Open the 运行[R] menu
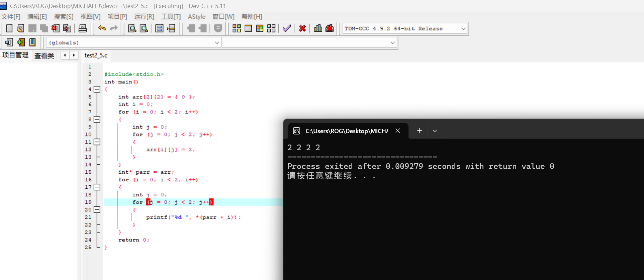 pyautogui.click(x=144, y=17)
